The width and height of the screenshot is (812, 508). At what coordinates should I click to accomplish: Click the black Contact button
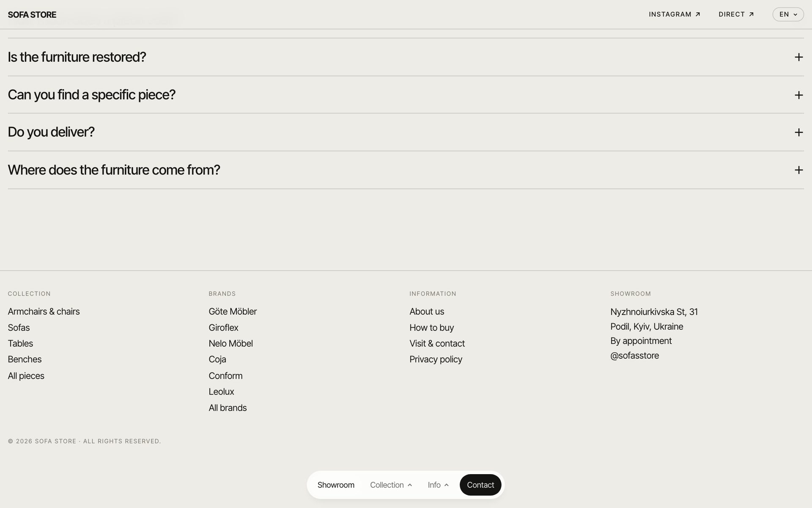(x=480, y=485)
